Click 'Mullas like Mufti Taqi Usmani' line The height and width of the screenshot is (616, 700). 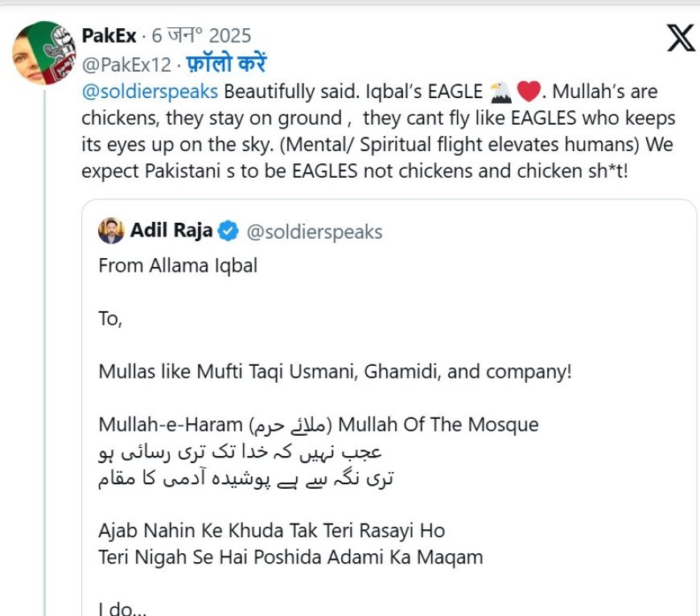(335, 372)
